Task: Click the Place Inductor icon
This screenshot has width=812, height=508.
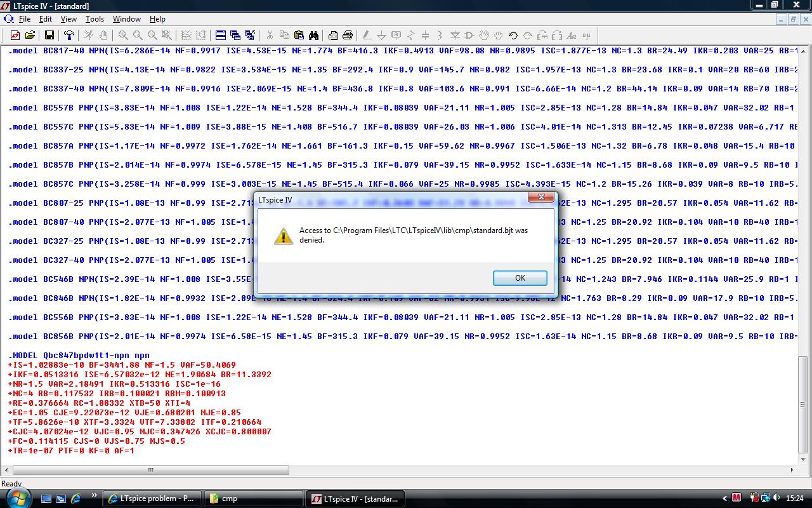Action: [440, 36]
